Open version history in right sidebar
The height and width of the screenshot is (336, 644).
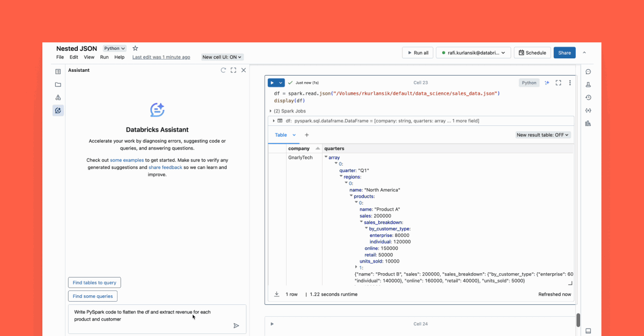pyautogui.click(x=588, y=98)
